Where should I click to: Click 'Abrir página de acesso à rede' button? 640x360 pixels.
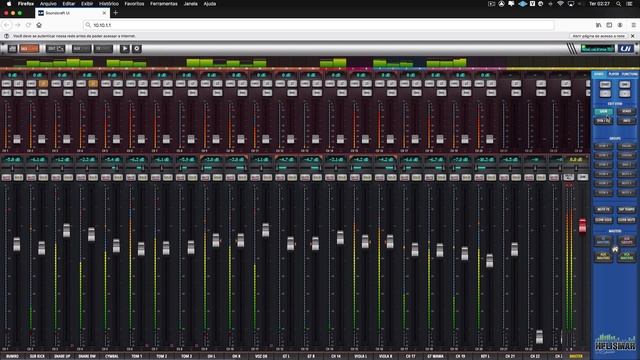click(598, 36)
